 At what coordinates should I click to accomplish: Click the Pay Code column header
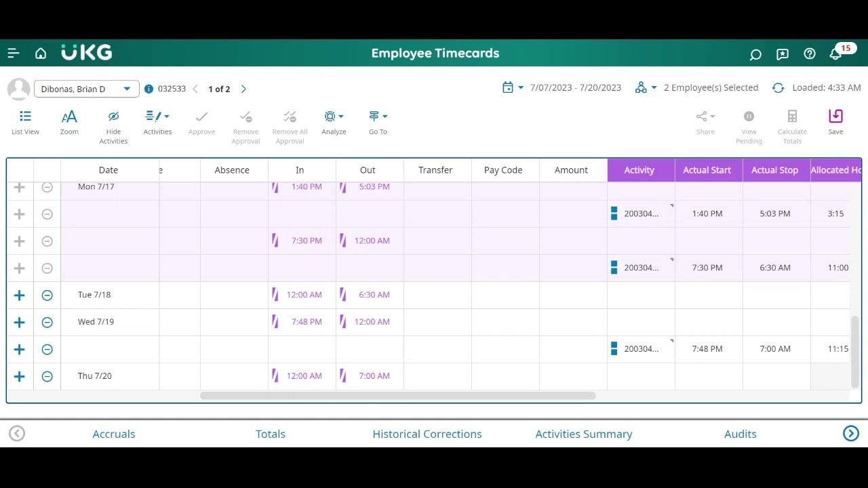coord(505,170)
